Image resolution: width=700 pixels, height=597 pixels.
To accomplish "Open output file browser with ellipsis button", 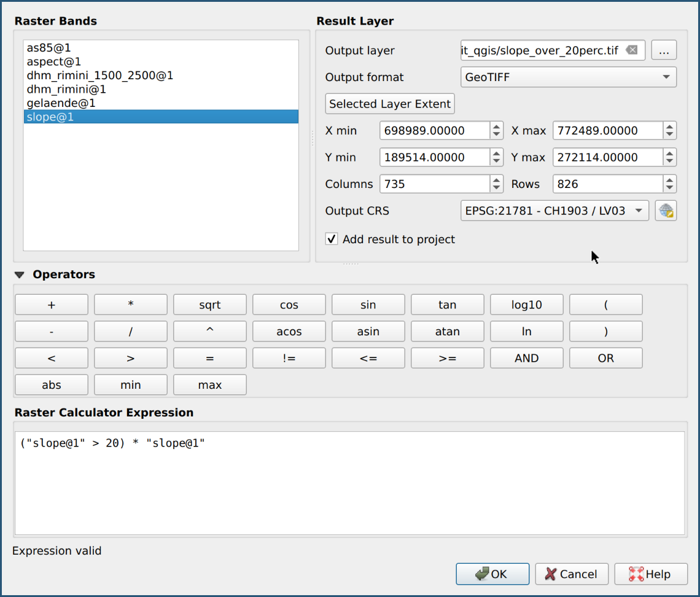I will 664,51.
